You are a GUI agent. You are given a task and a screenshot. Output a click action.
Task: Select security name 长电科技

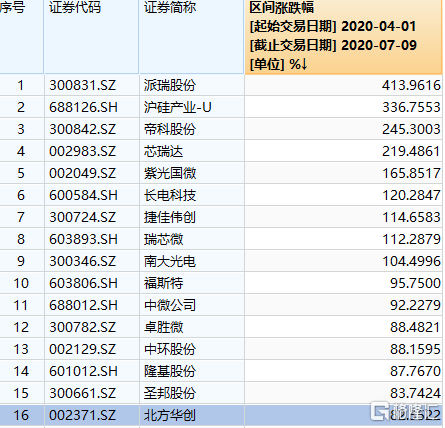(170, 195)
